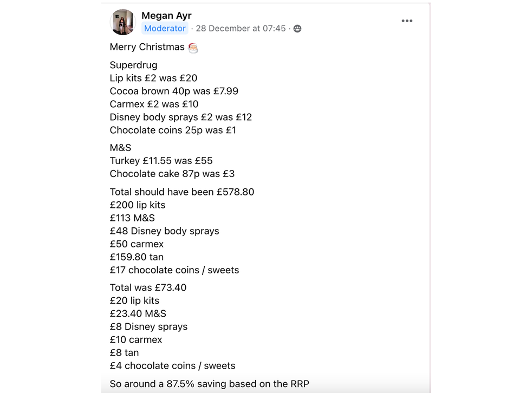Select the Chocolate cake 87p was £3 line
The height and width of the screenshot is (393, 532).
coord(172,174)
